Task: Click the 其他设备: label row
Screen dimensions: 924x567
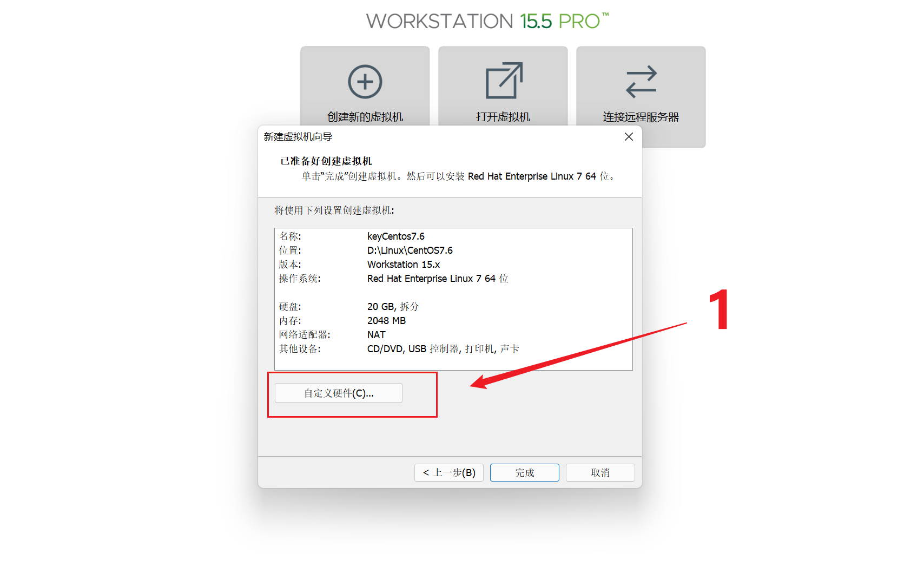Action: point(300,349)
